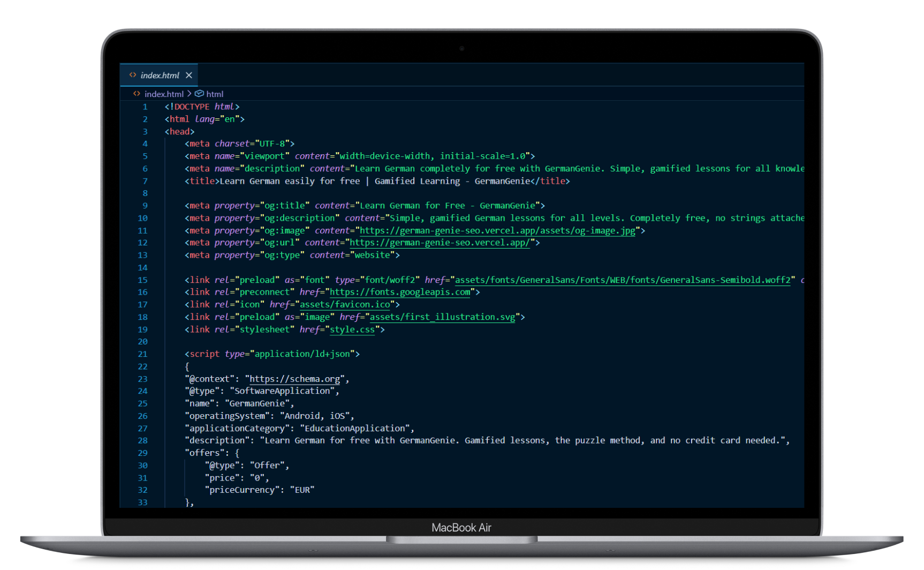The height and width of the screenshot is (570, 924).
Task: Click the HTML file icon in tab
Action: pyautogui.click(x=132, y=75)
